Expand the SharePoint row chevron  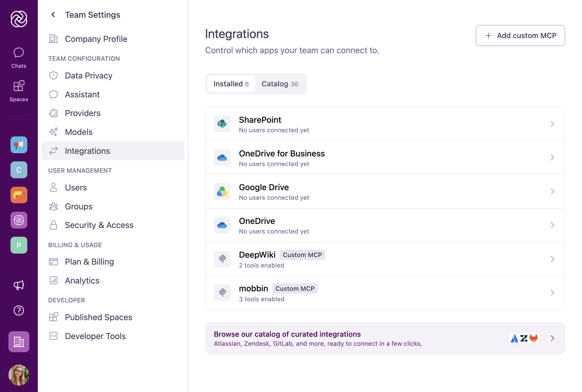pos(552,124)
